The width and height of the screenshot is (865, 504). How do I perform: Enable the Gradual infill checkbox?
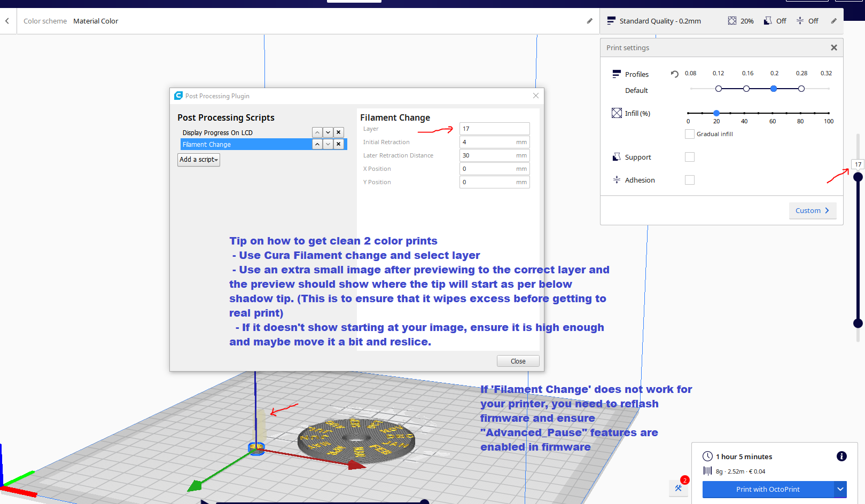coord(690,134)
